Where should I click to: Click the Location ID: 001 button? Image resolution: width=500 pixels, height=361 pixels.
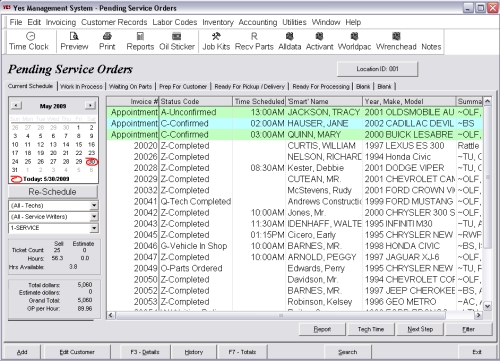pos(377,69)
